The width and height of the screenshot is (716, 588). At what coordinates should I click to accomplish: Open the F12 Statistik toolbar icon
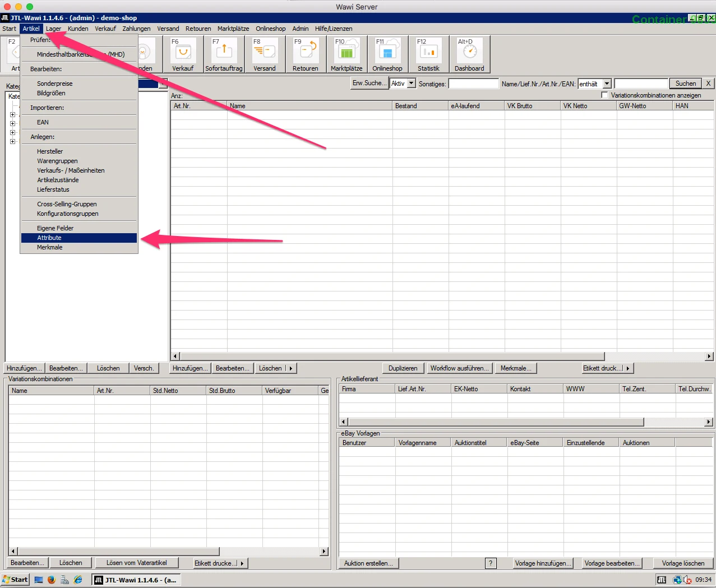tap(428, 54)
